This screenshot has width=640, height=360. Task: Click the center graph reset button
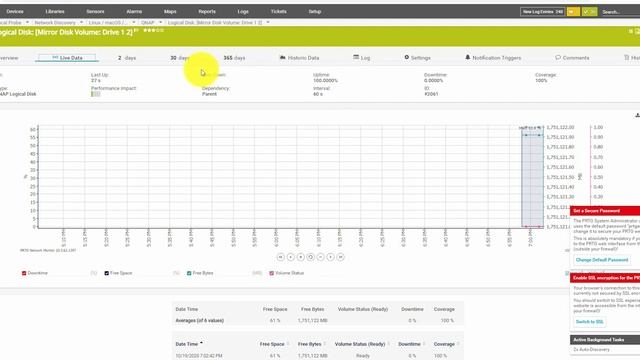pyautogui.click(x=310, y=257)
